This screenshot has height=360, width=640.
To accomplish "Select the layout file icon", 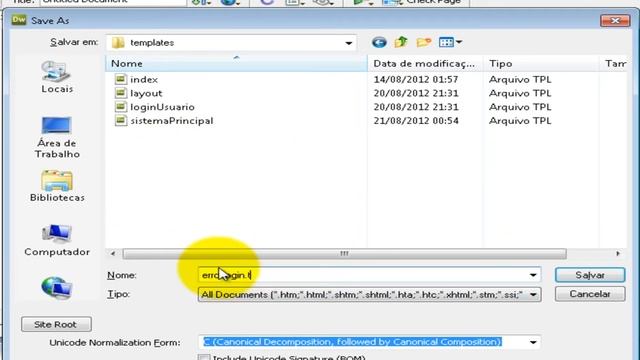I will (121, 93).
